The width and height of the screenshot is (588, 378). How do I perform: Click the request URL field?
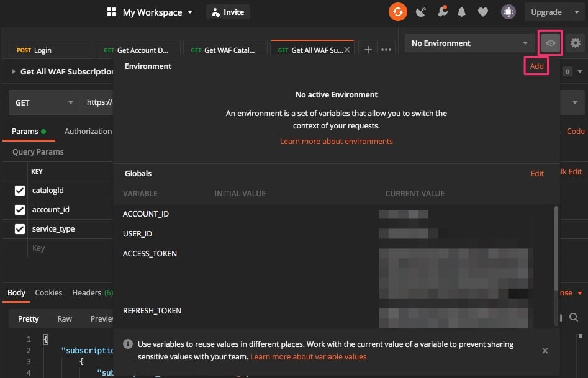pos(99,102)
